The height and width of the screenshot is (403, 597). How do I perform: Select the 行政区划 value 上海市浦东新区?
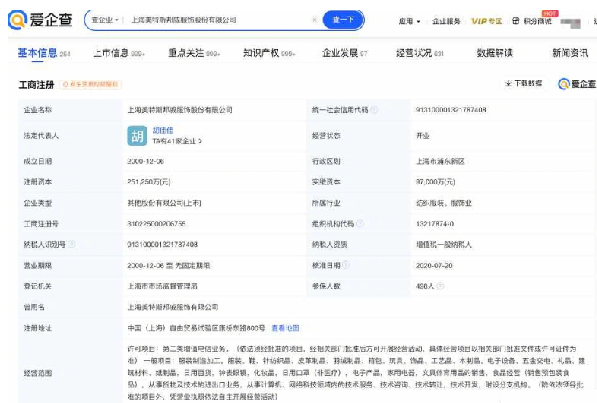440,162
